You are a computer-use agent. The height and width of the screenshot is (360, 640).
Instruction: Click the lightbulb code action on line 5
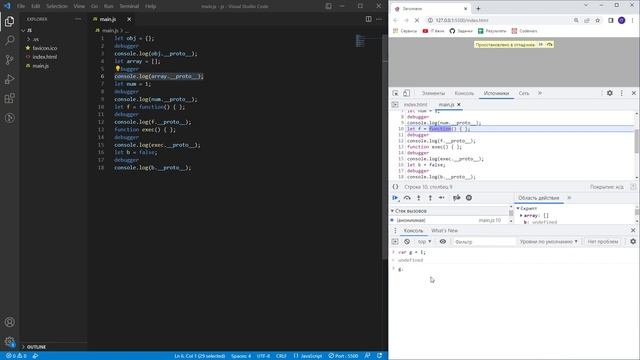118,69
